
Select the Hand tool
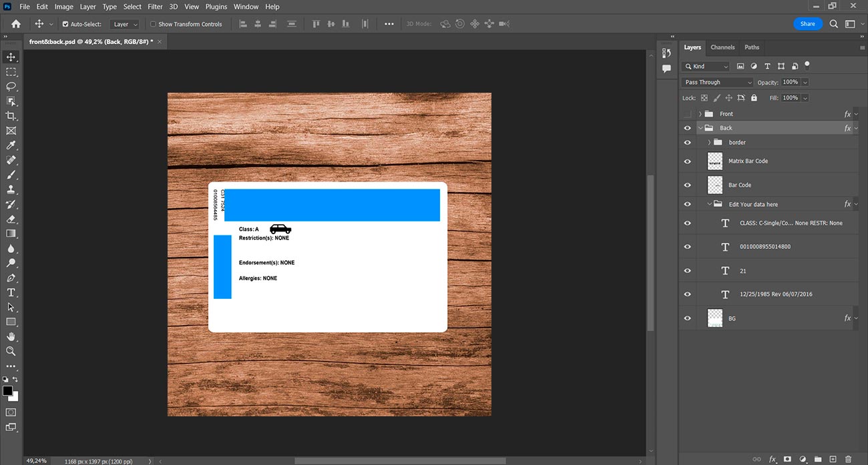click(11, 336)
